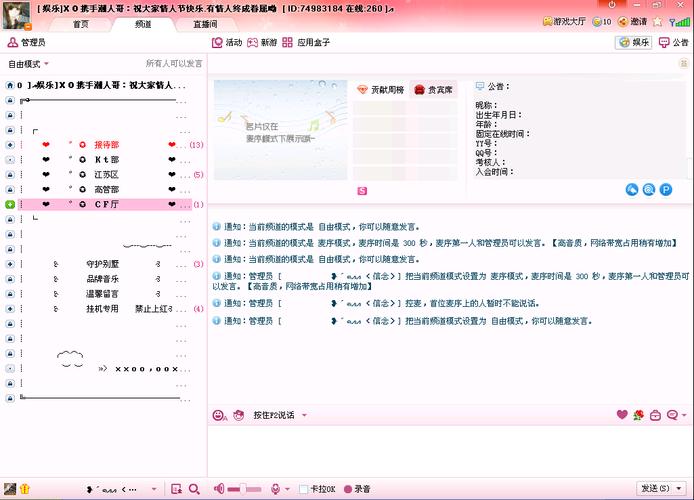Open the 贡献周榜 weekly ranking
Viewport: 694px width, 500px height.
[380, 90]
